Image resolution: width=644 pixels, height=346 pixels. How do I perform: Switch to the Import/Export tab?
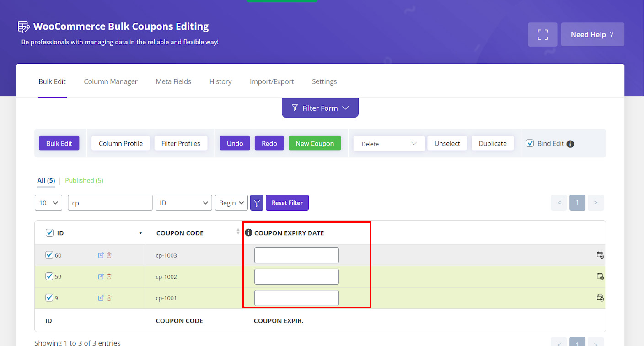click(x=272, y=81)
